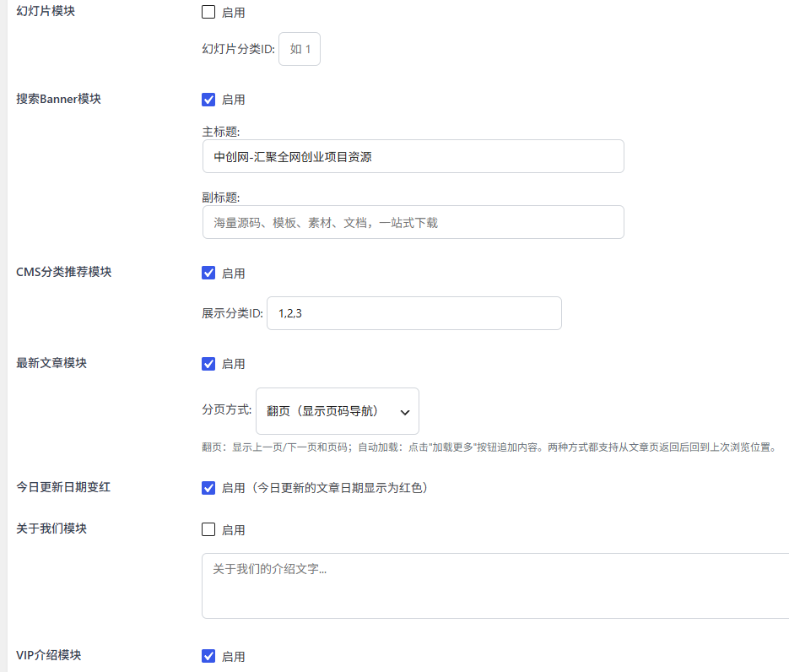Click the 副标题: field label
Viewport: 789px width, 672px height.
click(x=221, y=198)
